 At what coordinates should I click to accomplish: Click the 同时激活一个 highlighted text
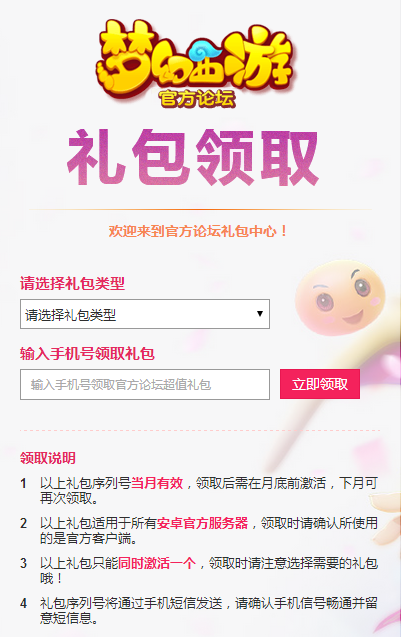[x=157, y=563]
